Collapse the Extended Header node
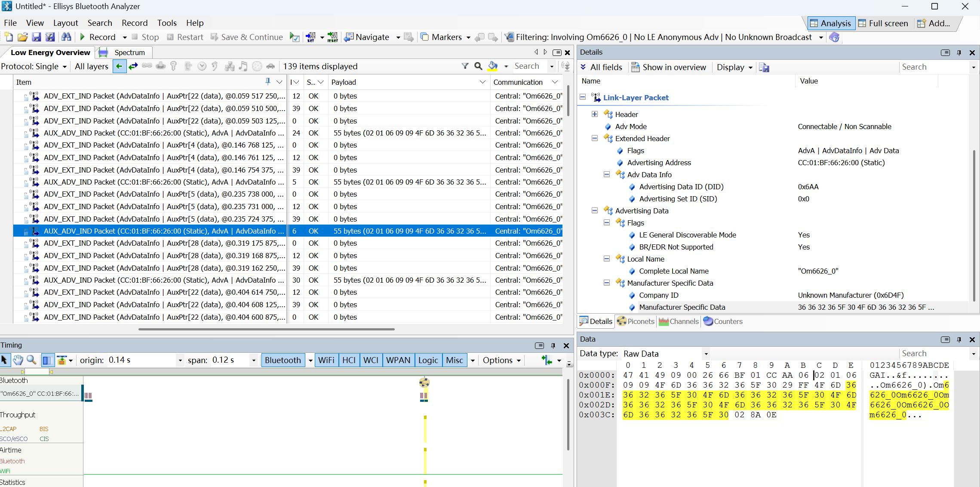Viewport: 980px width, 487px height. [x=595, y=138]
